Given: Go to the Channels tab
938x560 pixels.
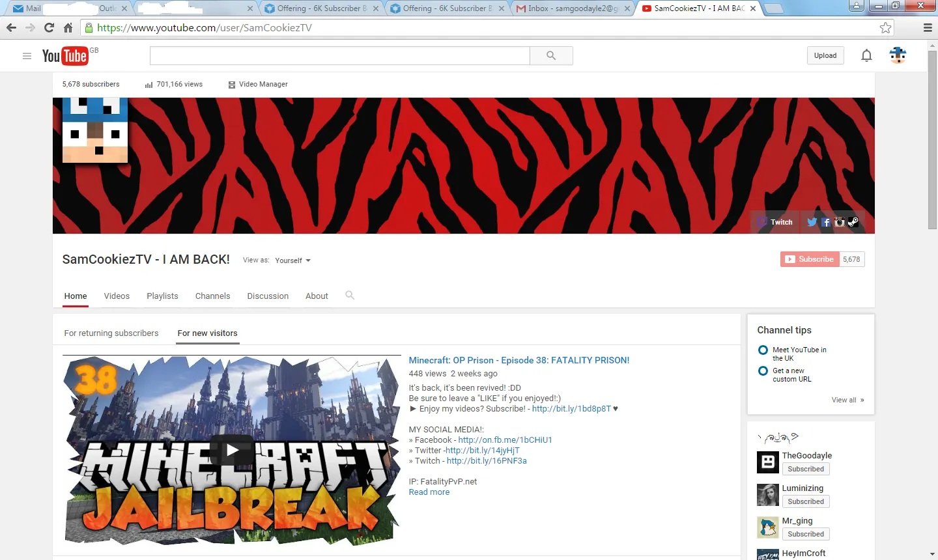Looking at the screenshot, I should (213, 296).
